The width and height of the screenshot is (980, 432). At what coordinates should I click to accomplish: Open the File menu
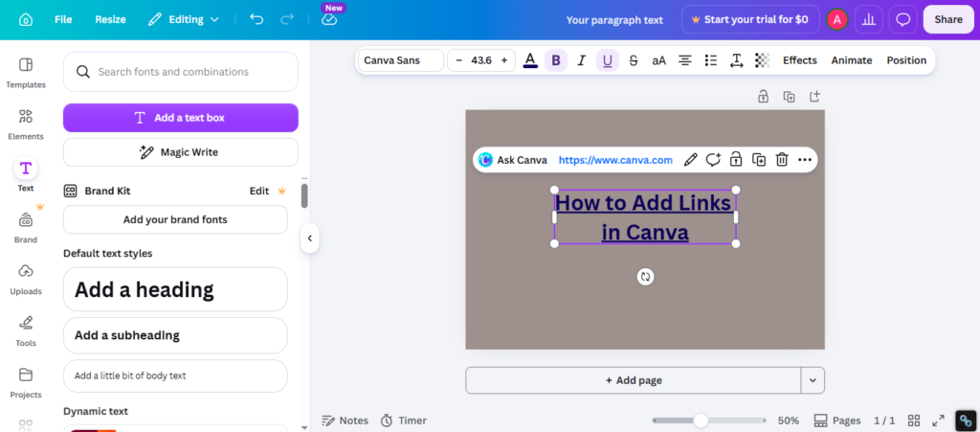tap(63, 19)
